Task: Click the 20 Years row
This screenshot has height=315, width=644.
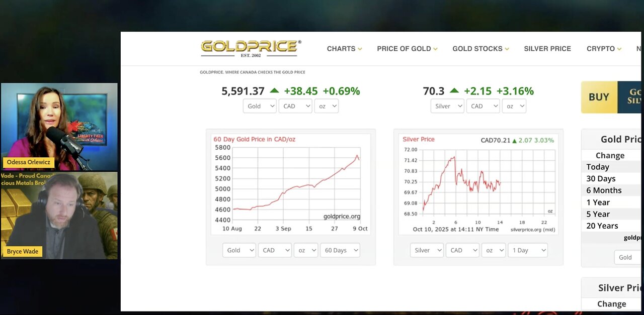Action: pos(611,226)
